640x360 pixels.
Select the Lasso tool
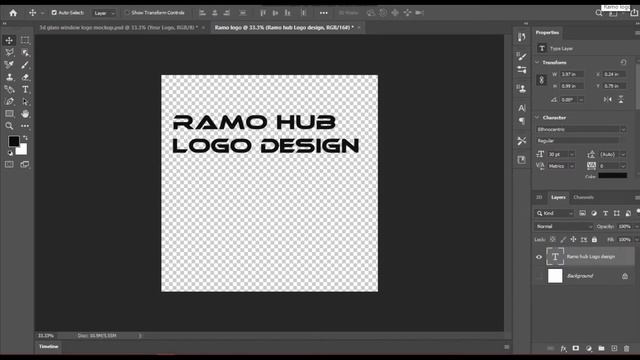[9, 52]
